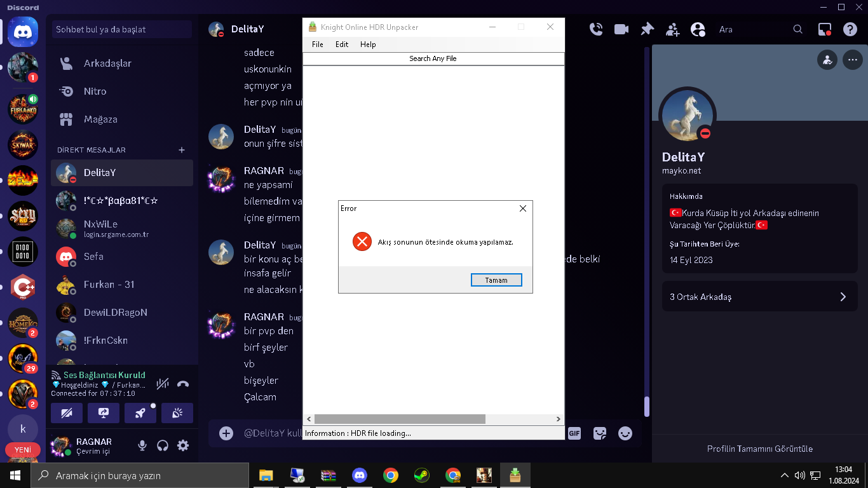Click friend status icon on DelitaY profile
868x488 pixels.
(827, 60)
